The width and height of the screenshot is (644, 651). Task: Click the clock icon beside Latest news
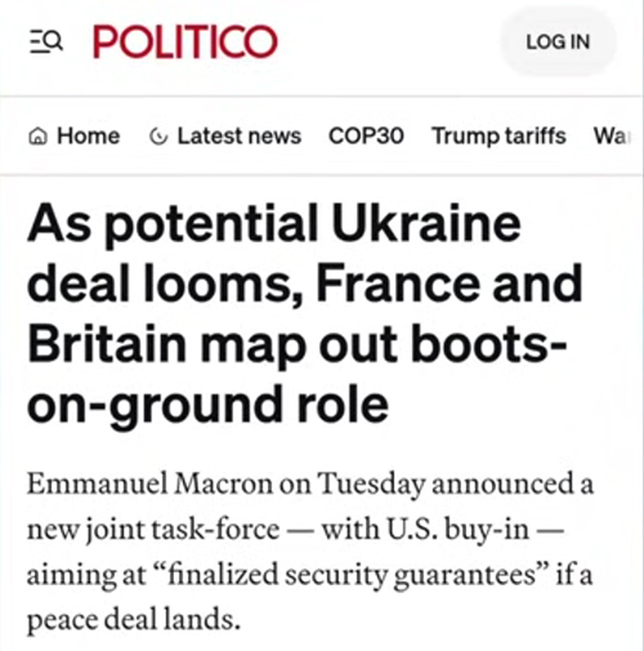158,136
